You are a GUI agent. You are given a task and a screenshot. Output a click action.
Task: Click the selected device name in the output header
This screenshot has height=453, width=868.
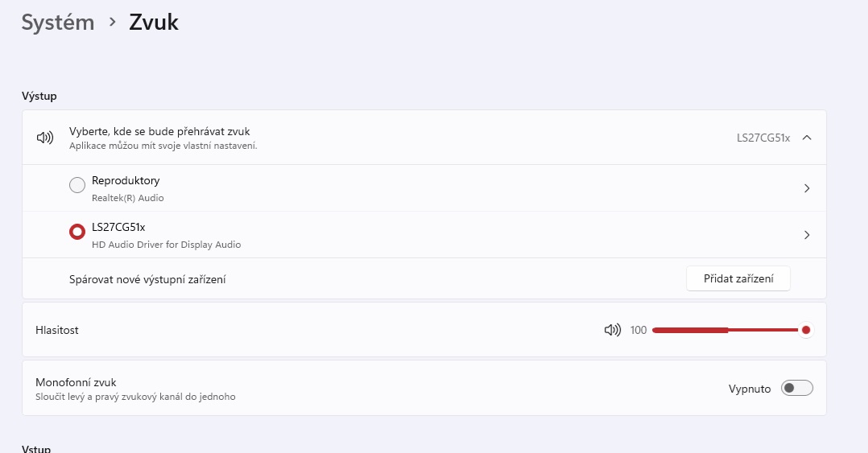click(x=763, y=138)
